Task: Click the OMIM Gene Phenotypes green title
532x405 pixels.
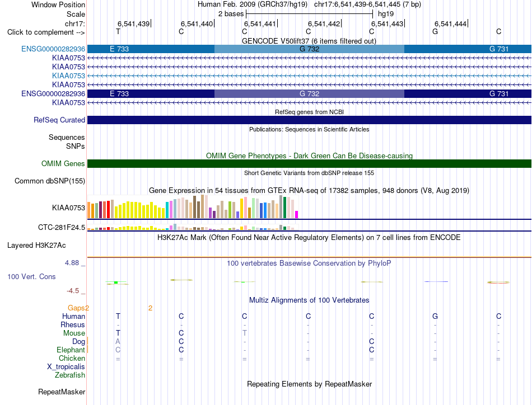Action: click(309, 156)
